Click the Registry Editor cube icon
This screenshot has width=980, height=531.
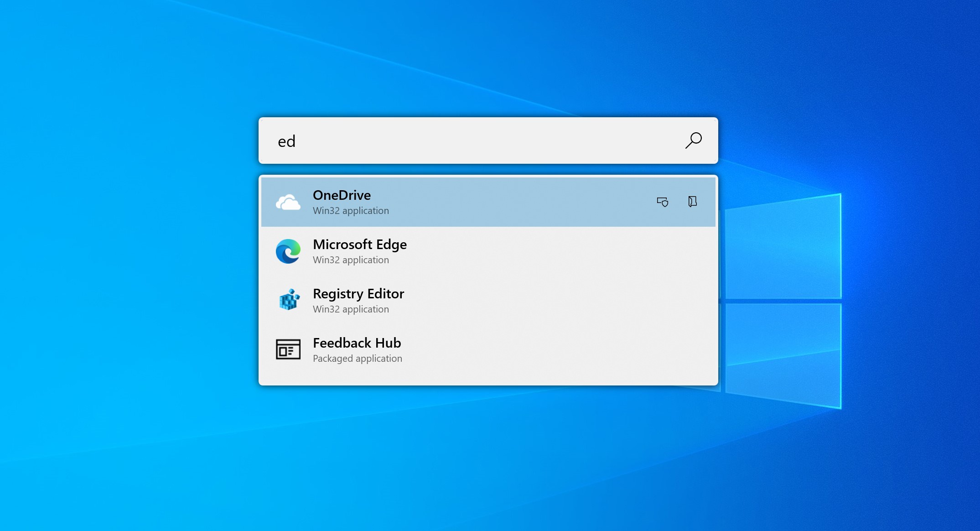point(289,300)
